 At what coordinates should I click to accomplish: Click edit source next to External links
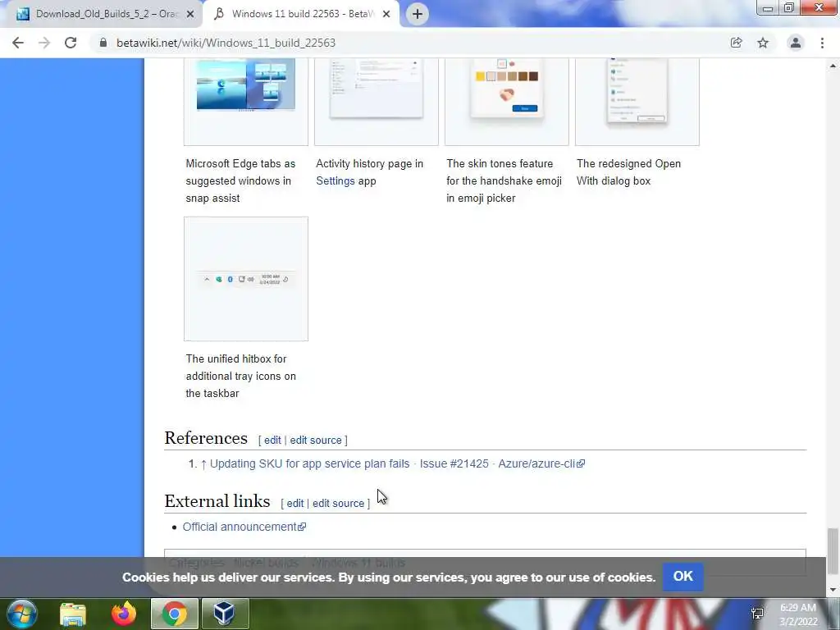click(338, 504)
